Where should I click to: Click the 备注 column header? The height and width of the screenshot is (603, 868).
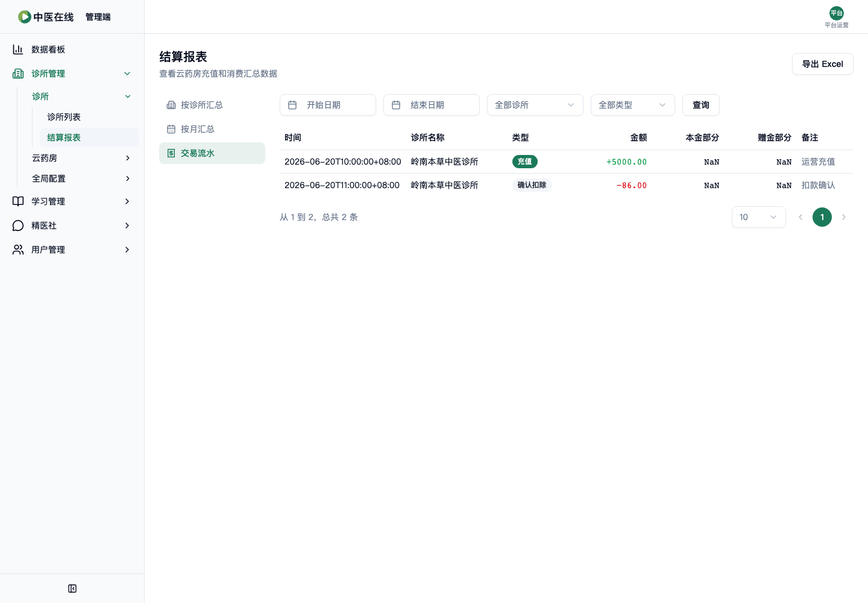[x=810, y=137]
